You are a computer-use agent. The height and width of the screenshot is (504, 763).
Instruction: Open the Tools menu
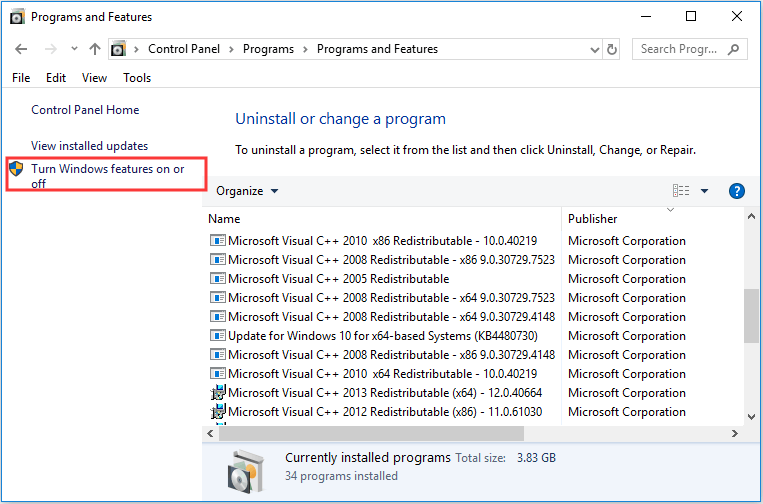click(137, 78)
